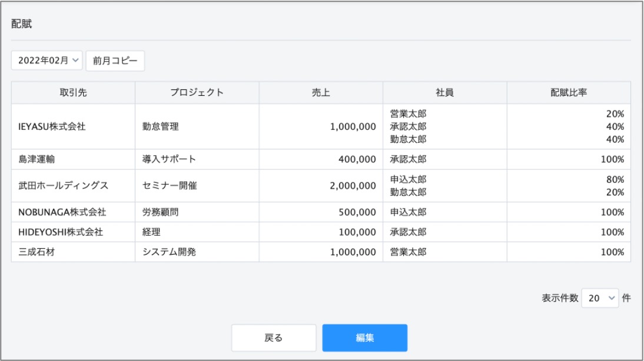The width and height of the screenshot is (644, 361).
Task: Click the 配賦比率 column header
Action: [569, 93]
